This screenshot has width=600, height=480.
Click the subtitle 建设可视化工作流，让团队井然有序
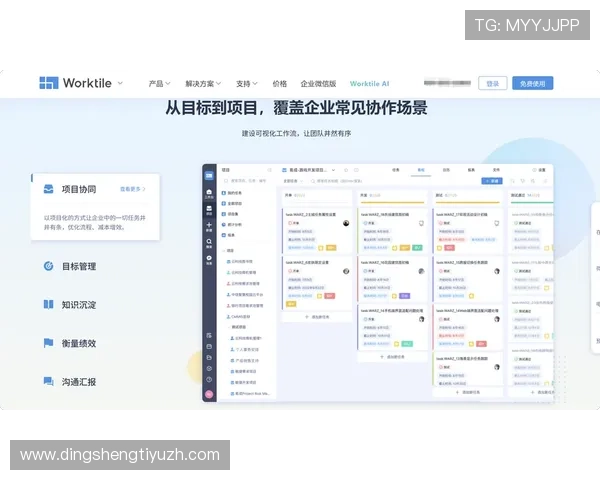click(296, 134)
